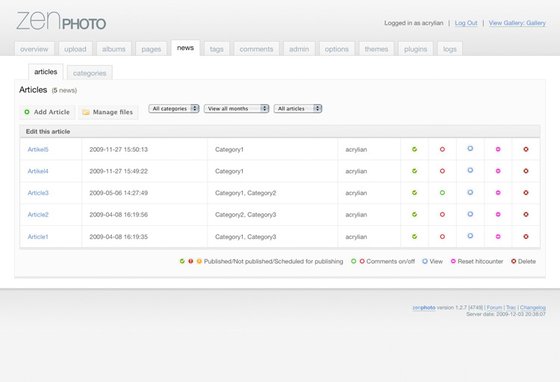
Task: Open the categories sub-tab
Action: [90, 73]
